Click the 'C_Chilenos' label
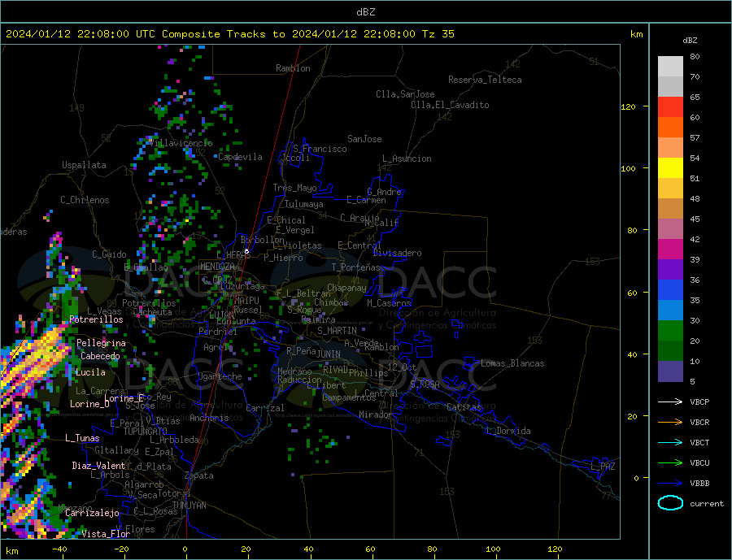The image size is (732, 560). pos(85,200)
